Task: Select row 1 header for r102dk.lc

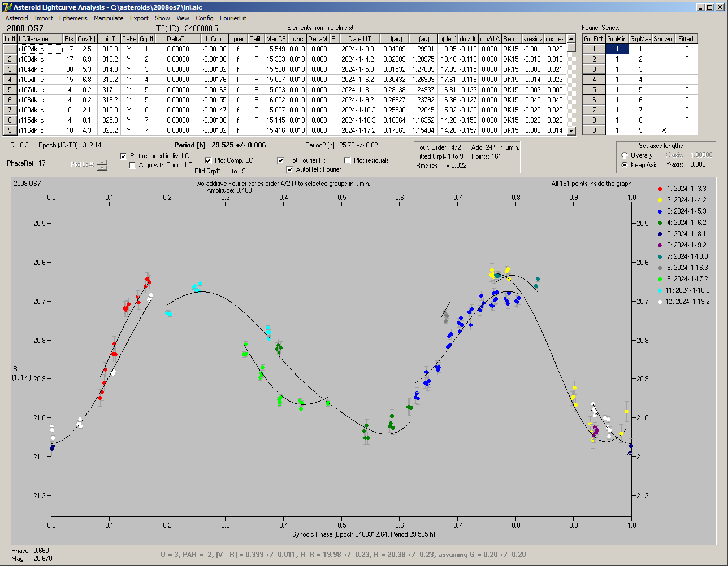Action: (x=10, y=49)
